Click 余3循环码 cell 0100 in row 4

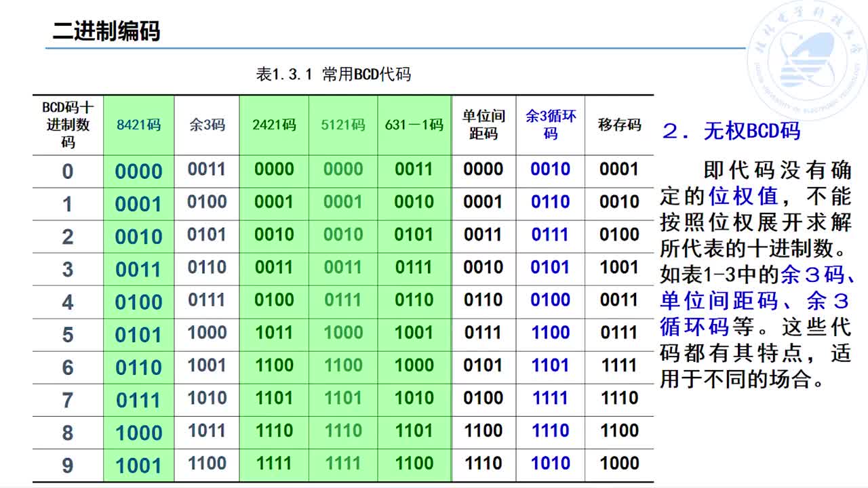coord(551,300)
